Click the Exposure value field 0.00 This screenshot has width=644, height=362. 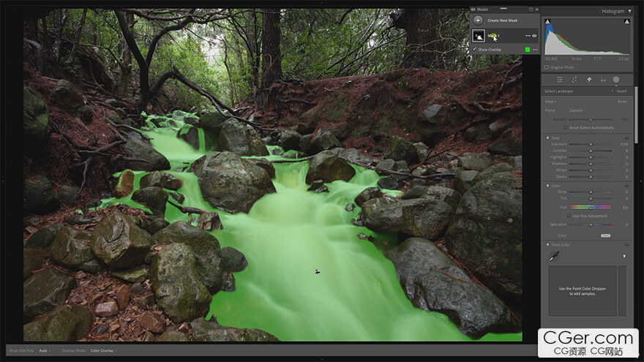point(624,145)
